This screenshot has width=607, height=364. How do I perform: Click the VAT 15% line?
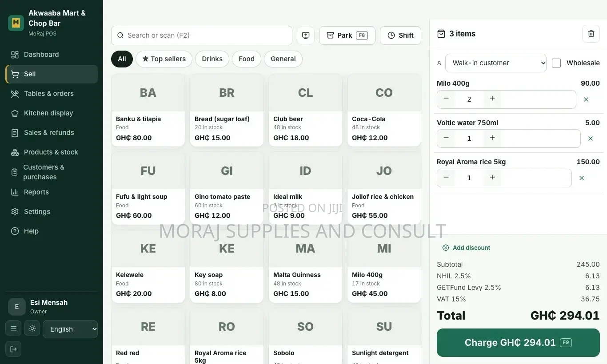click(518, 299)
